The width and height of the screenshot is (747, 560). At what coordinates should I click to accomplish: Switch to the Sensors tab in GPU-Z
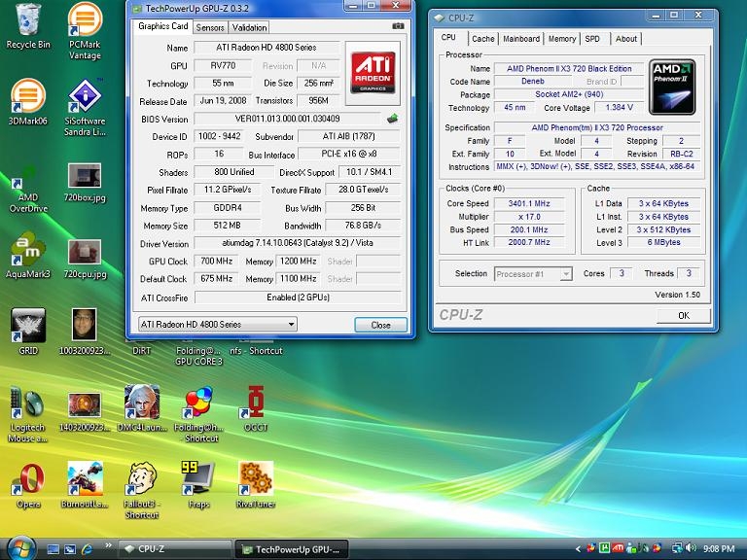click(x=210, y=27)
